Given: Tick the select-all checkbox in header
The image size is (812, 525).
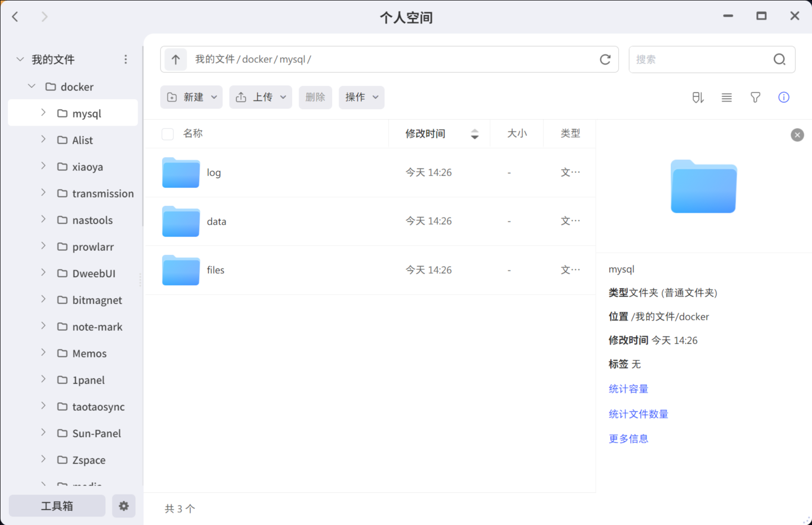Looking at the screenshot, I should (x=168, y=134).
